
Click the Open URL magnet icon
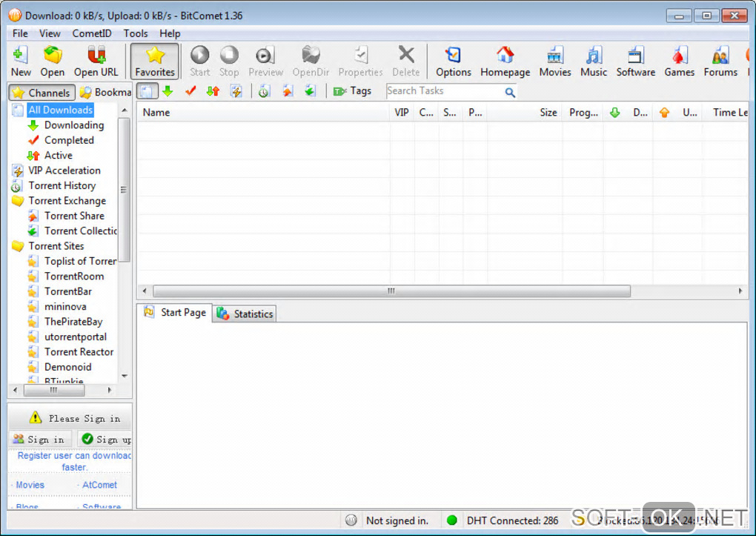pos(96,62)
